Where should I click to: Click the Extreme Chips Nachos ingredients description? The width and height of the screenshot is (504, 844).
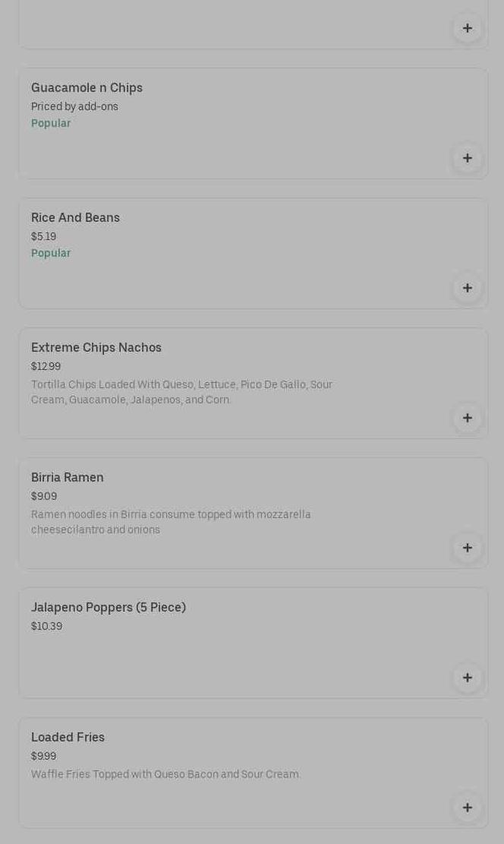[x=181, y=392]
